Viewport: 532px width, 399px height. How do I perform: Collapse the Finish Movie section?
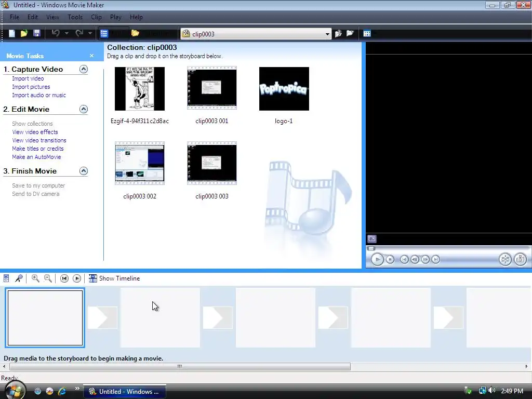(x=84, y=171)
